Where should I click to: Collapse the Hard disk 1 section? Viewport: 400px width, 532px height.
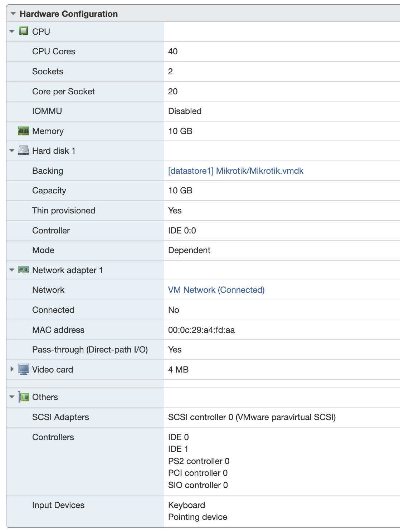pos(12,151)
